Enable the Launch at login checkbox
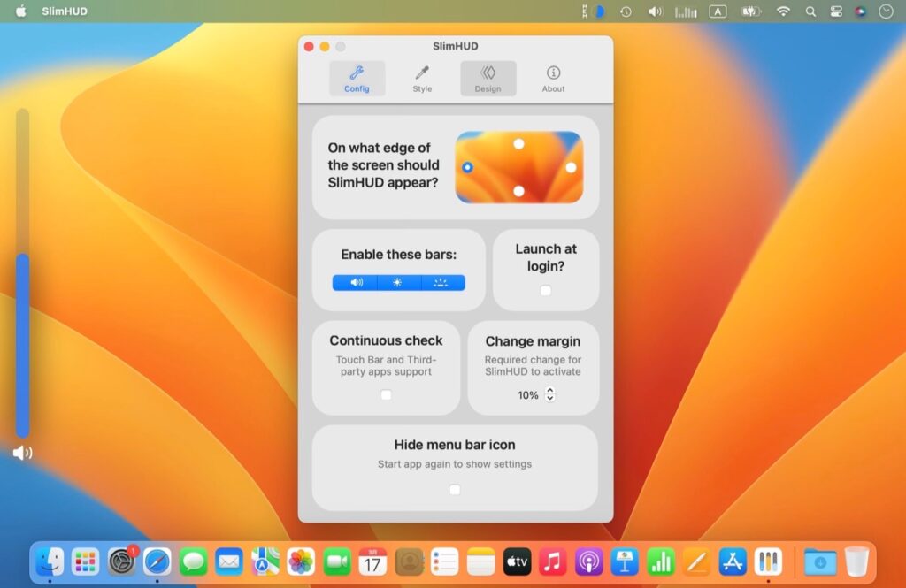This screenshot has height=588, width=906. tap(546, 290)
